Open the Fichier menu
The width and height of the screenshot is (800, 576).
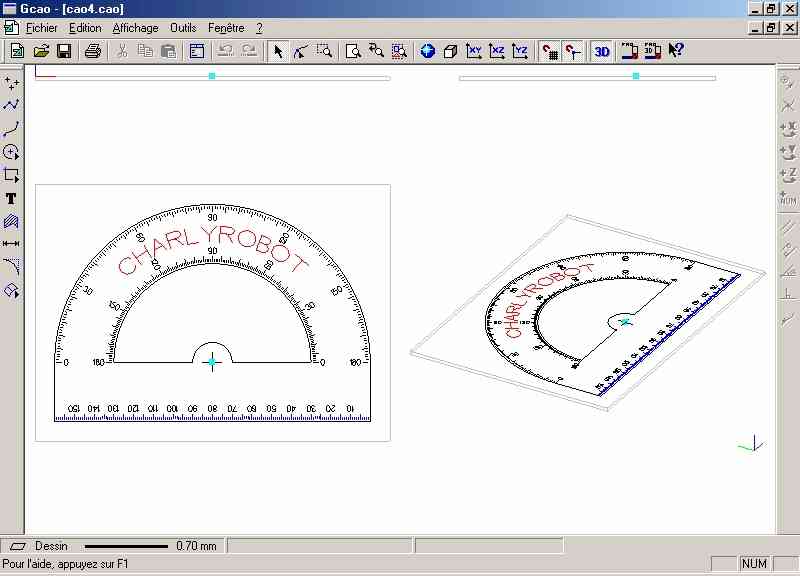click(x=42, y=28)
